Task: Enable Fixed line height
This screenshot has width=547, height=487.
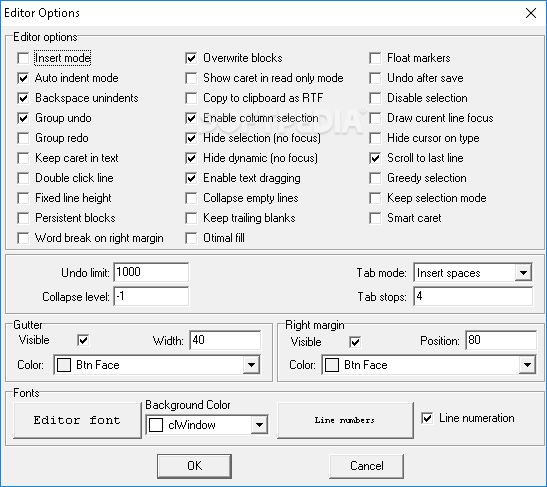Action: point(23,198)
